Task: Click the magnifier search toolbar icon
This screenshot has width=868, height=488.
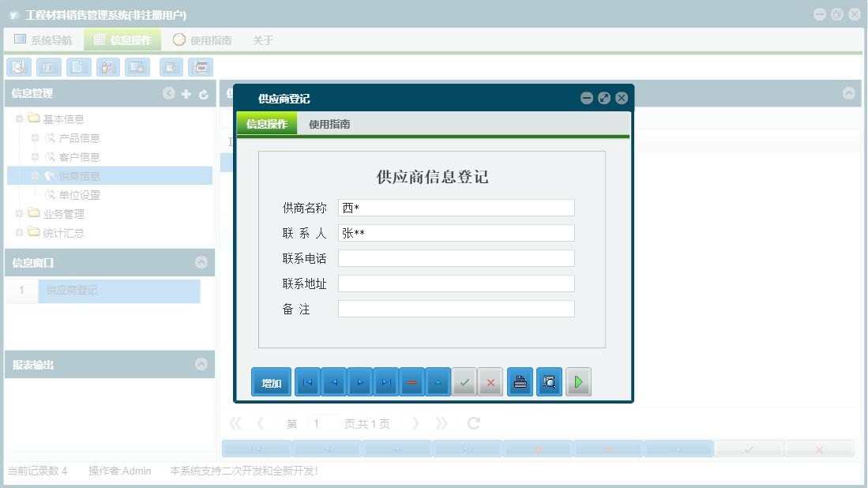Action: (19, 67)
